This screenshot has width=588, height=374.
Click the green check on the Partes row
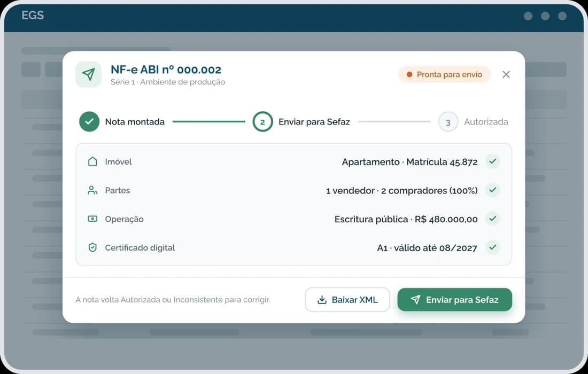tap(492, 190)
